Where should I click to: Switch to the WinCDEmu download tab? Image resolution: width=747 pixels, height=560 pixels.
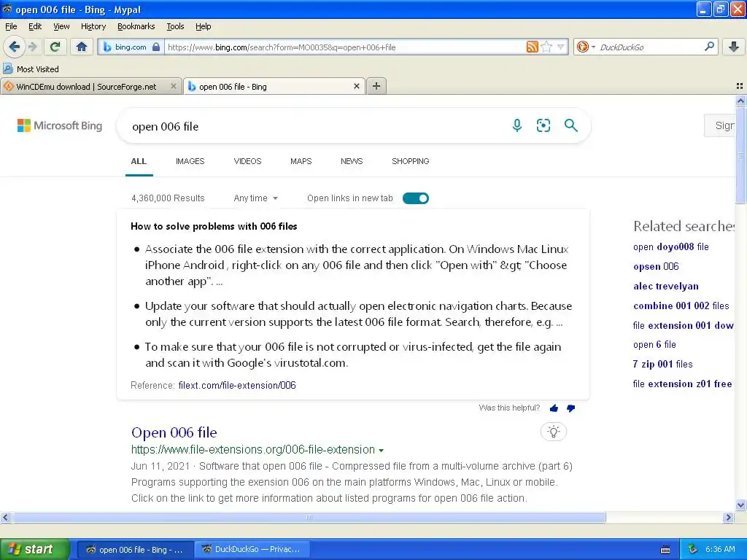click(86, 86)
